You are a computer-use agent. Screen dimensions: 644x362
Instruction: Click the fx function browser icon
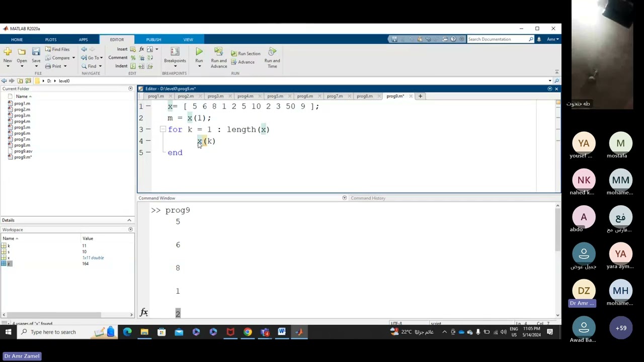(x=144, y=313)
